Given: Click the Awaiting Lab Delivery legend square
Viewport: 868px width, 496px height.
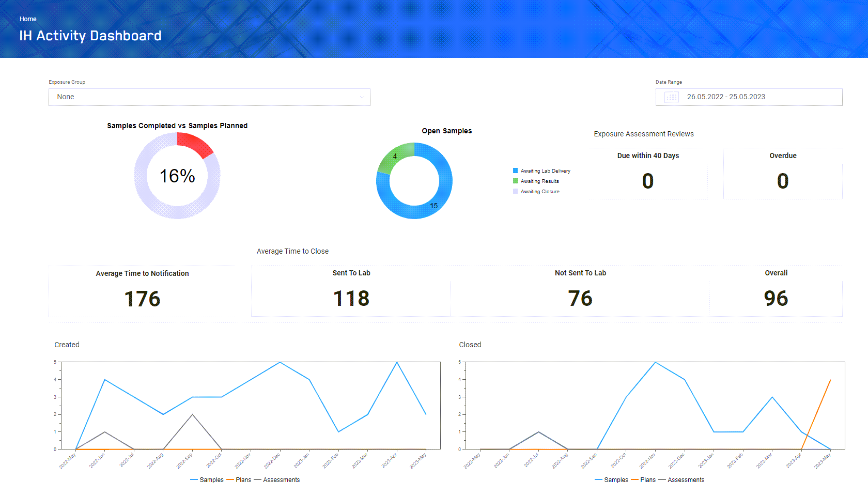Looking at the screenshot, I should point(515,171).
